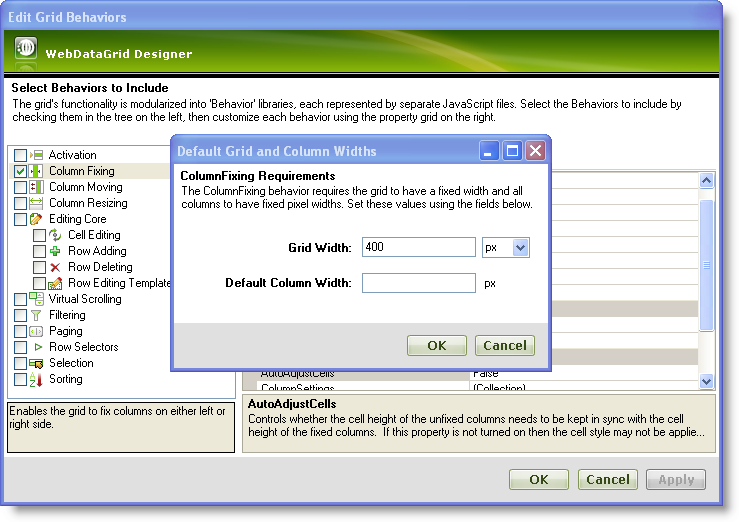Enable the Column Resizing checkbox
Viewport: 739px width, 522px height.
click(20, 203)
